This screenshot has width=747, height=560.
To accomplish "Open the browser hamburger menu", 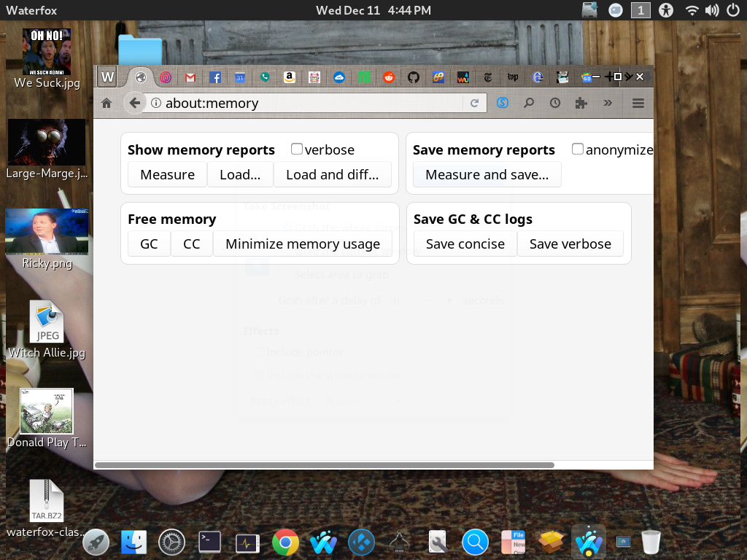I will pos(638,103).
